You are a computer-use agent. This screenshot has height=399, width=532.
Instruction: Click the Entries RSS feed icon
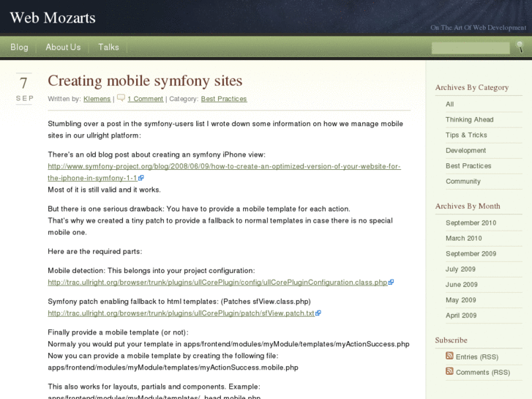click(449, 356)
